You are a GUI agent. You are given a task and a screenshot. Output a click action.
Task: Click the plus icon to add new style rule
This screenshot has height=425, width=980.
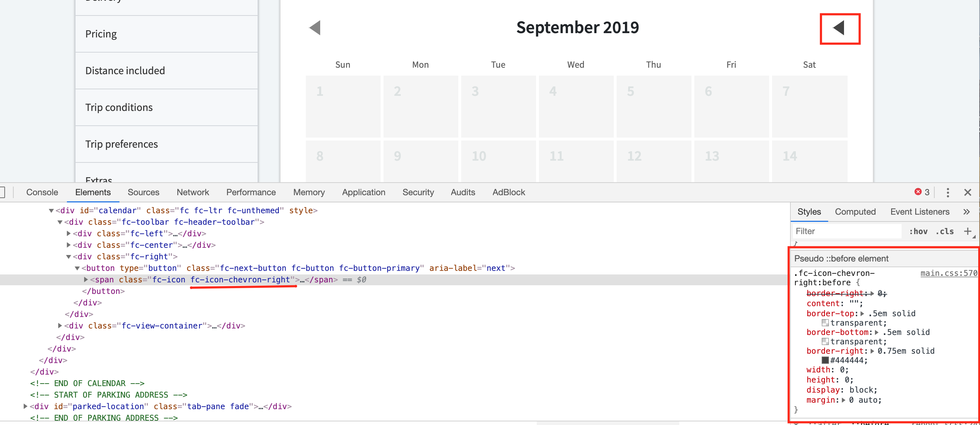pyautogui.click(x=968, y=231)
